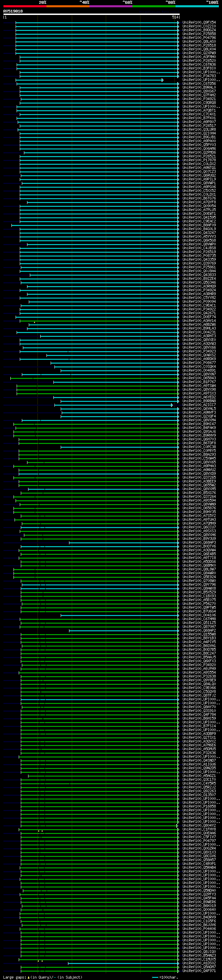Screen dimensions: 222x980
Task: Select the UniRef100_P26518 label
Action: [x=199, y=45]
